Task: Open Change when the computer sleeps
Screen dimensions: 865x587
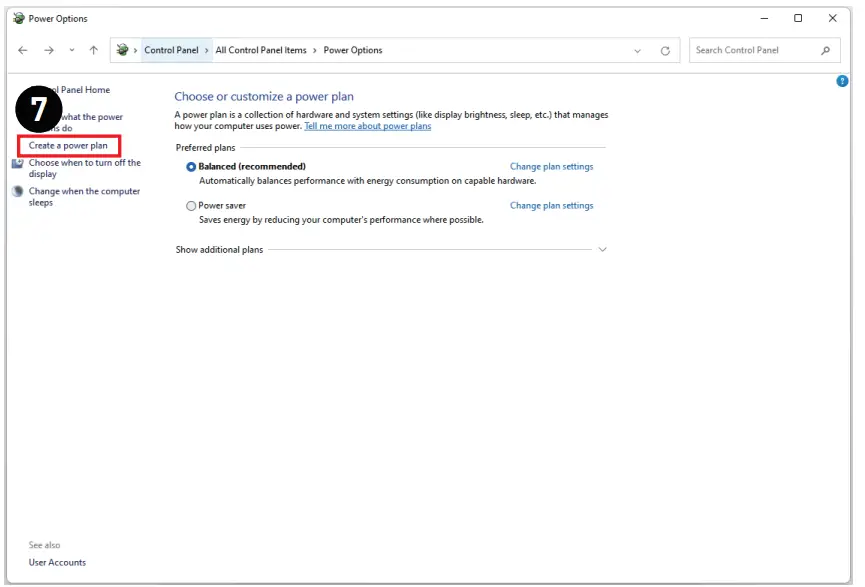Action: pos(84,196)
